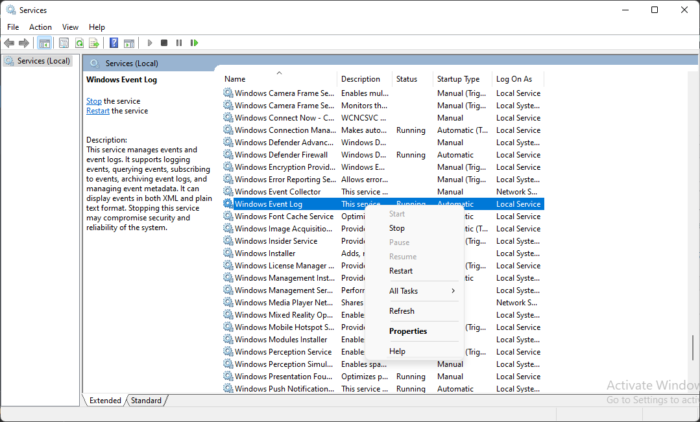The height and width of the screenshot is (422, 700).
Task: Click the Restart Service toolbar icon
Action: click(194, 43)
